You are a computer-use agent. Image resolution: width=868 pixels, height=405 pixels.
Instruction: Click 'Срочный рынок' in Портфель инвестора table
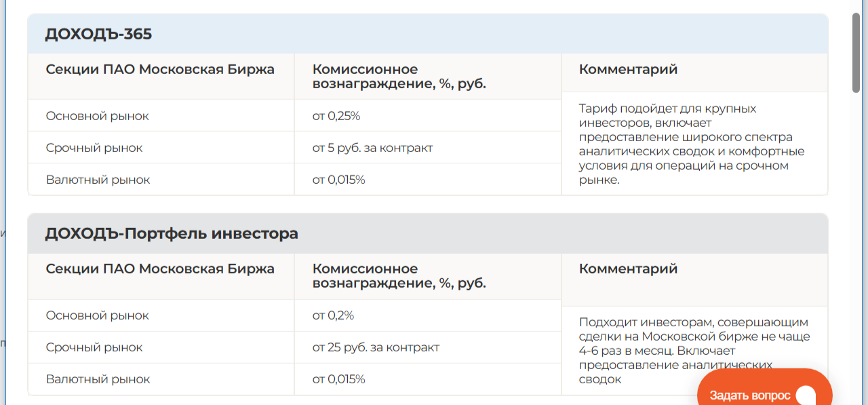pyautogui.click(x=94, y=347)
